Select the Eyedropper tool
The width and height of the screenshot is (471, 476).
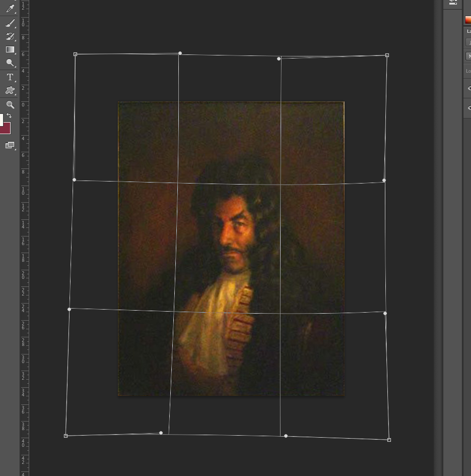point(10,9)
